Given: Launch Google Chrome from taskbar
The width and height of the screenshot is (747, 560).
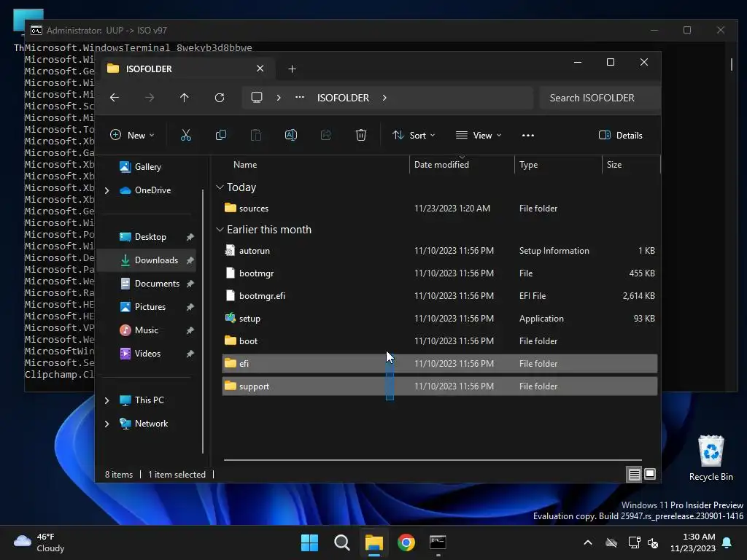Looking at the screenshot, I should 406,542.
